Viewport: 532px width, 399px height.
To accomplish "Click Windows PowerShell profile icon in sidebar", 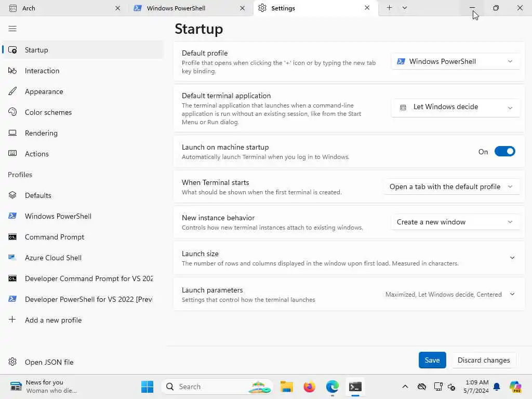I will point(12,216).
